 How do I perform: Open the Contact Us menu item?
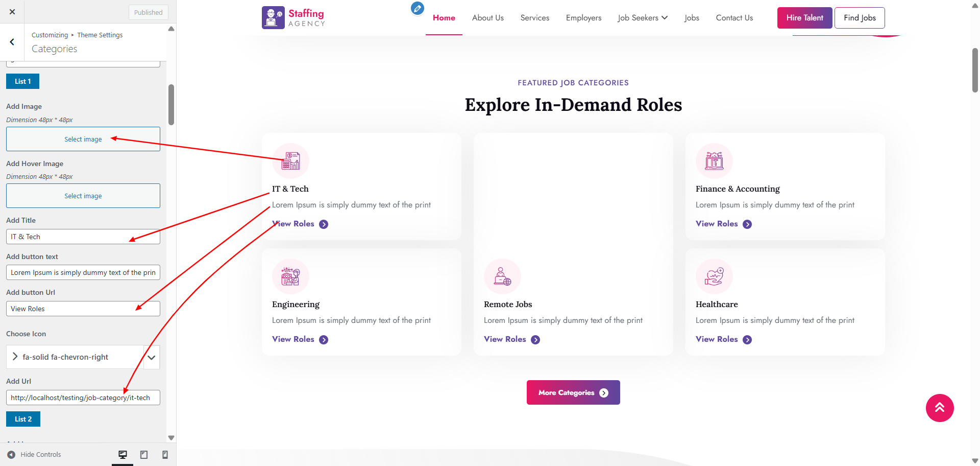[734, 17]
